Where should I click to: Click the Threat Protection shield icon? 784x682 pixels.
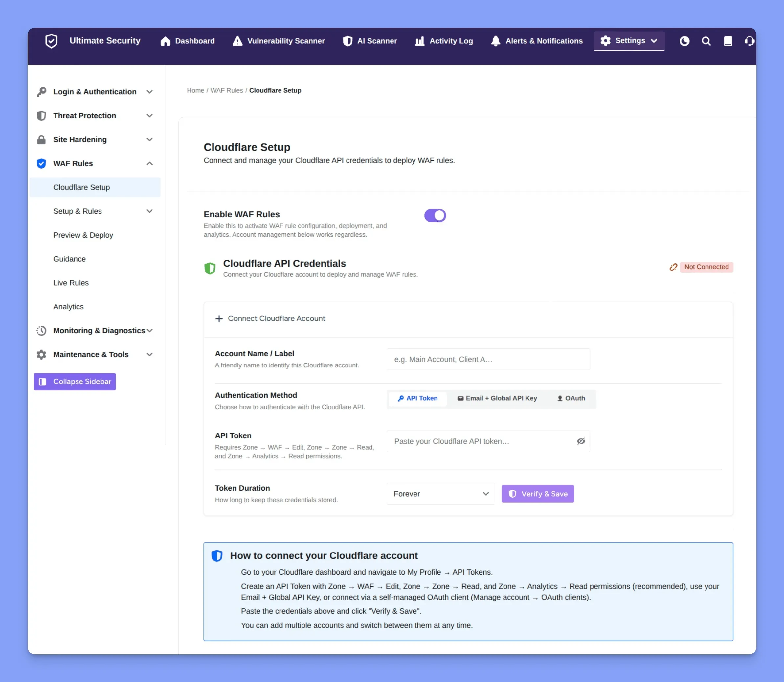point(41,116)
